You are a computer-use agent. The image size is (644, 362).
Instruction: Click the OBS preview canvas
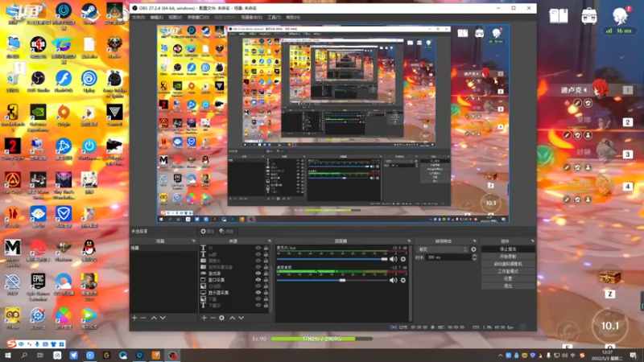[x=333, y=124]
